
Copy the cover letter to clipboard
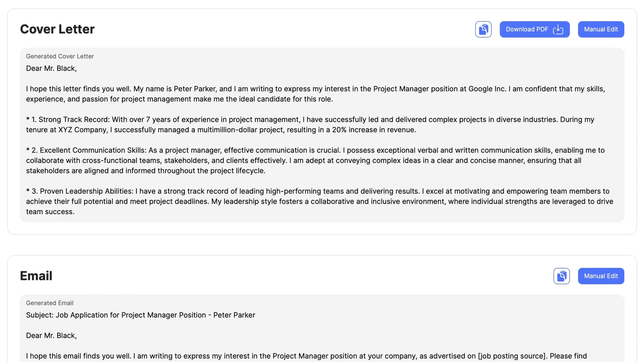[483, 29]
